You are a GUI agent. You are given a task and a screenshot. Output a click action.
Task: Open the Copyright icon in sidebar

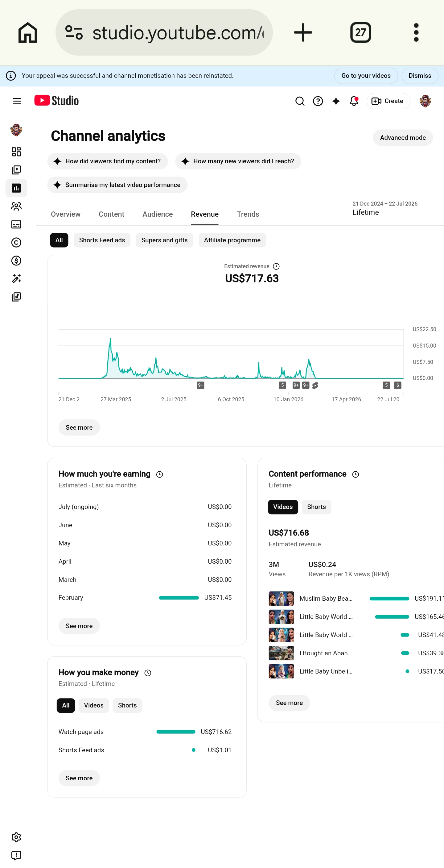point(16,243)
